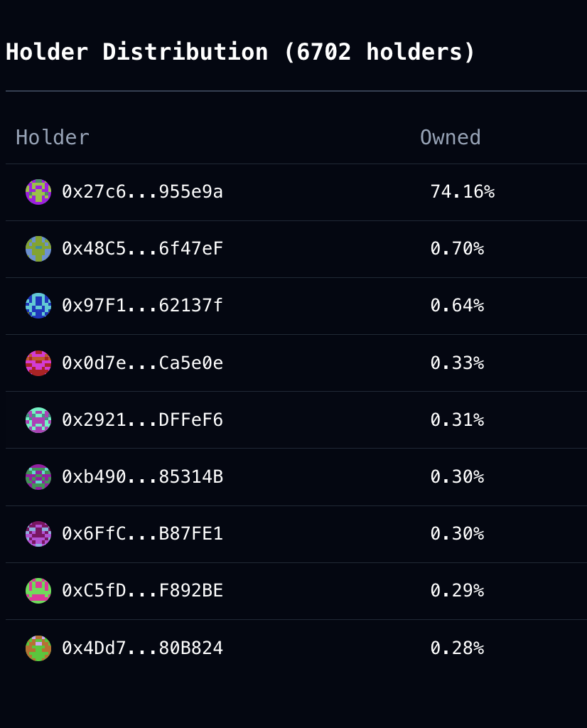Click the avatar icon for 0x2921...DFFeF6

[x=38, y=420]
